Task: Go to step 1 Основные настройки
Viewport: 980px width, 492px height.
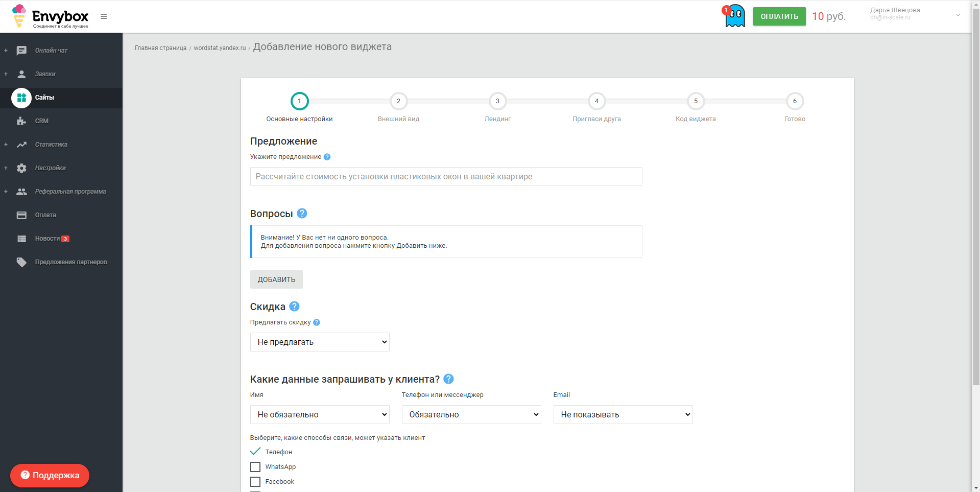Action: click(x=299, y=101)
